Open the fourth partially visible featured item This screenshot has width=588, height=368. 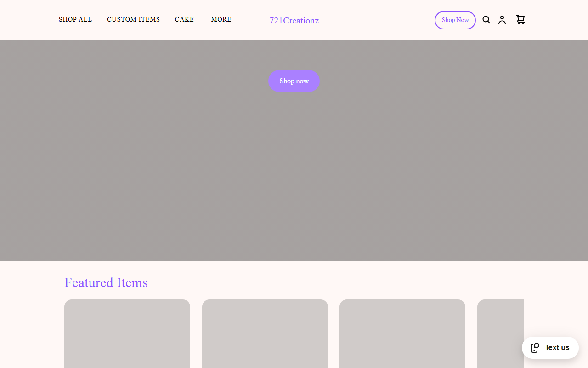coord(500,334)
